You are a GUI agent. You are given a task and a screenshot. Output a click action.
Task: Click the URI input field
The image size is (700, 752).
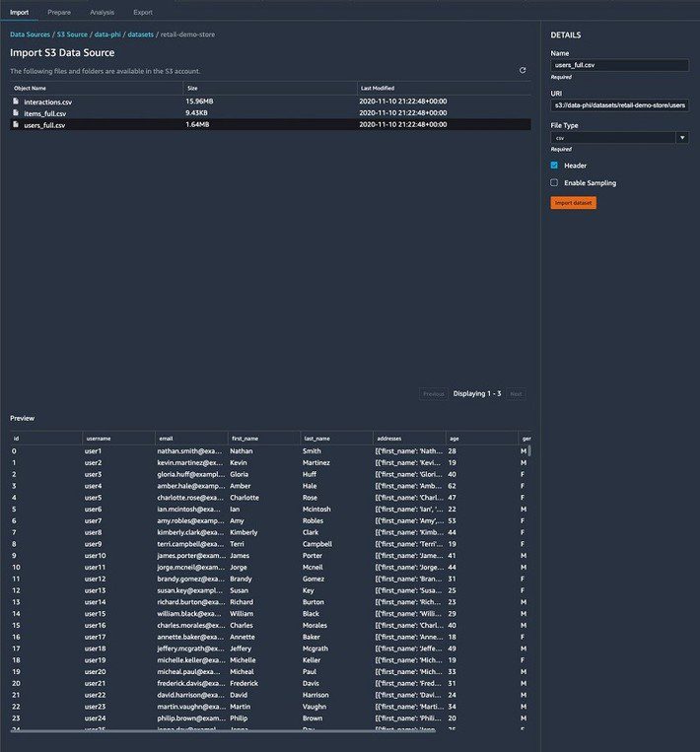(620, 105)
